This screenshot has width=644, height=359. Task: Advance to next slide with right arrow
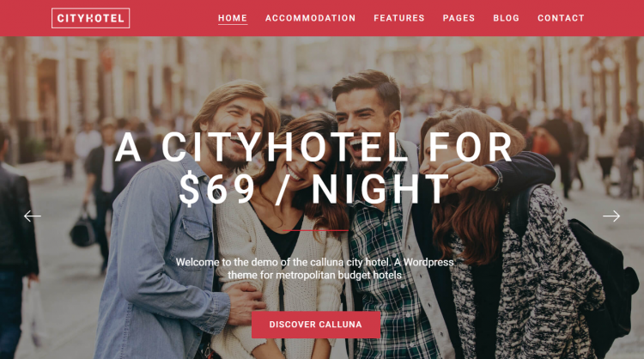(611, 216)
